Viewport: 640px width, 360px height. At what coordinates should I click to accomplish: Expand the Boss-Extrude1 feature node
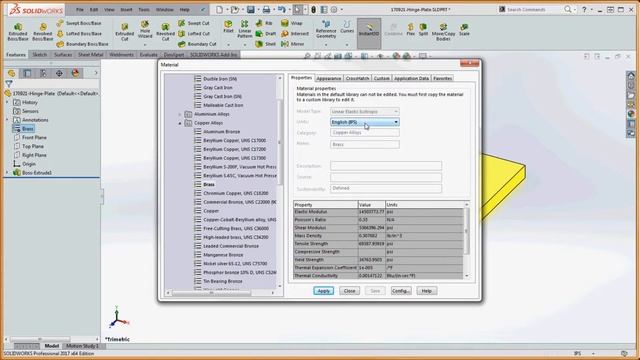(7, 173)
